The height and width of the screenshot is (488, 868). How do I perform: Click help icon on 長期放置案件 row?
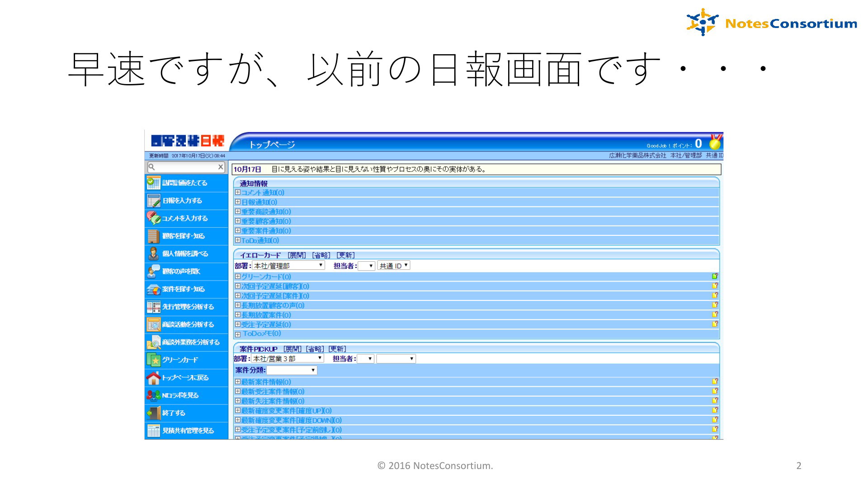tap(715, 314)
